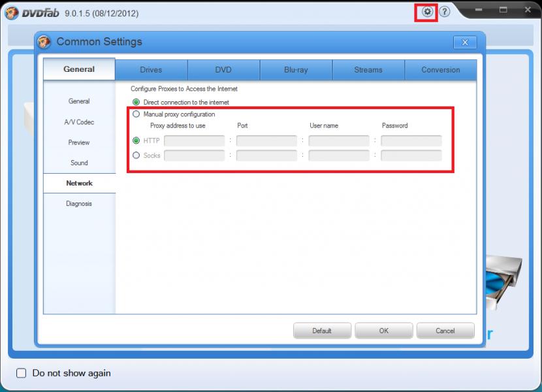Choose the HTTP proxy radio button
This screenshot has height=392, width=542.
point(136,140)
